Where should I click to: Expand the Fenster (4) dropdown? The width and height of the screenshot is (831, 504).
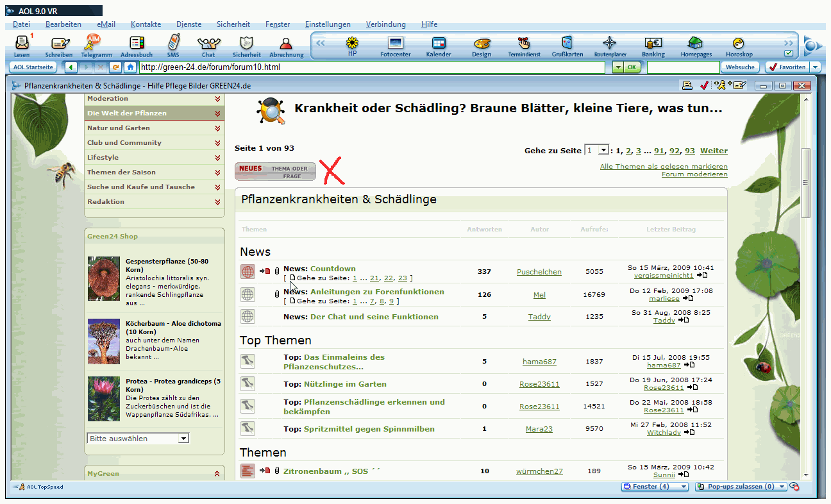tap(655, 487)
